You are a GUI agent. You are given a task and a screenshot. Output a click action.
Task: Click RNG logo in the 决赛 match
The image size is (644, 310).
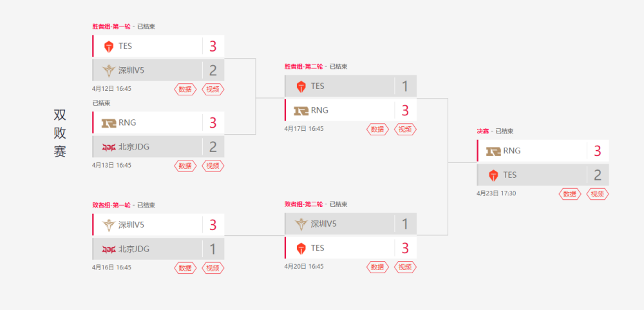click(x=493, y=151)
